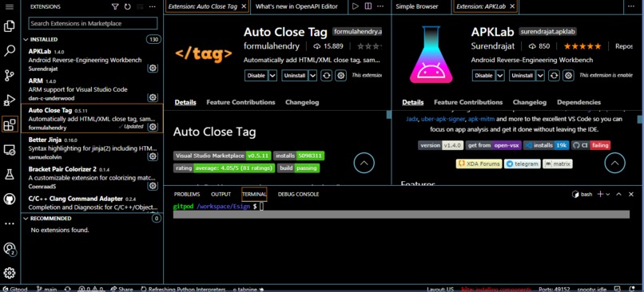Split the editor to the right

(x=368, y=6)
